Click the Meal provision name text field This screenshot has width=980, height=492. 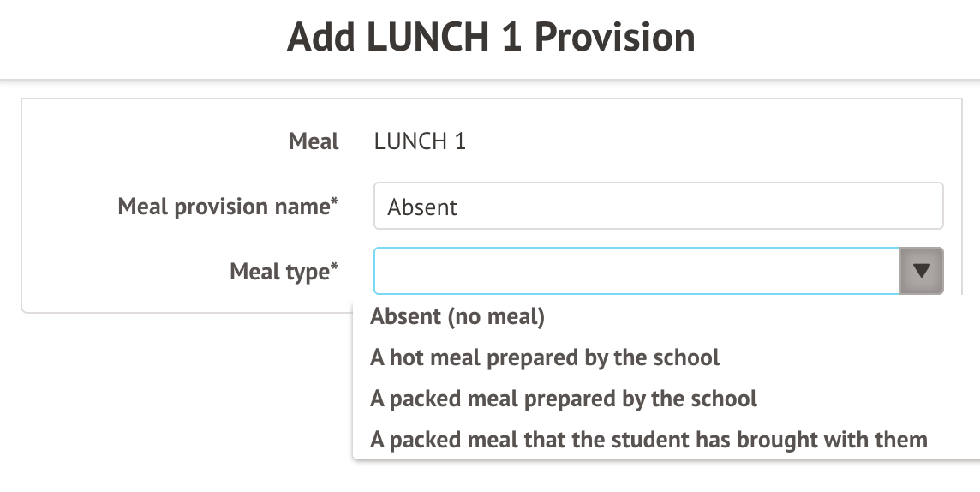(658, 206)
